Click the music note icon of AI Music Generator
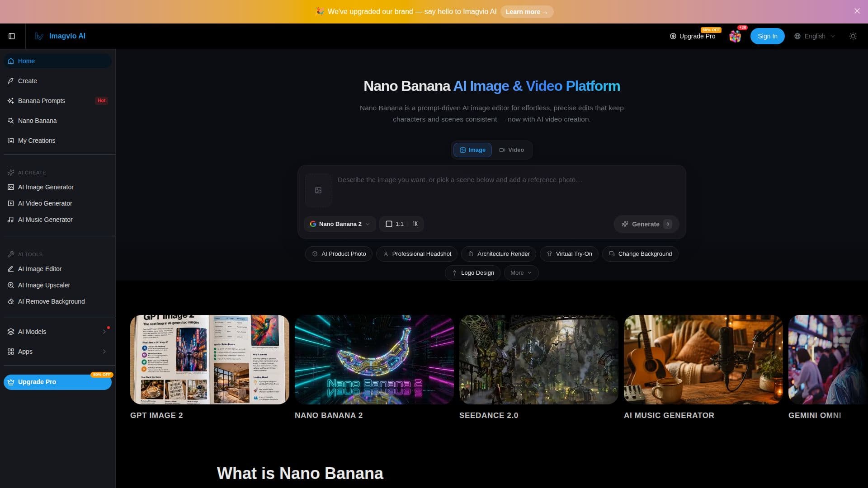 [11, 220]
